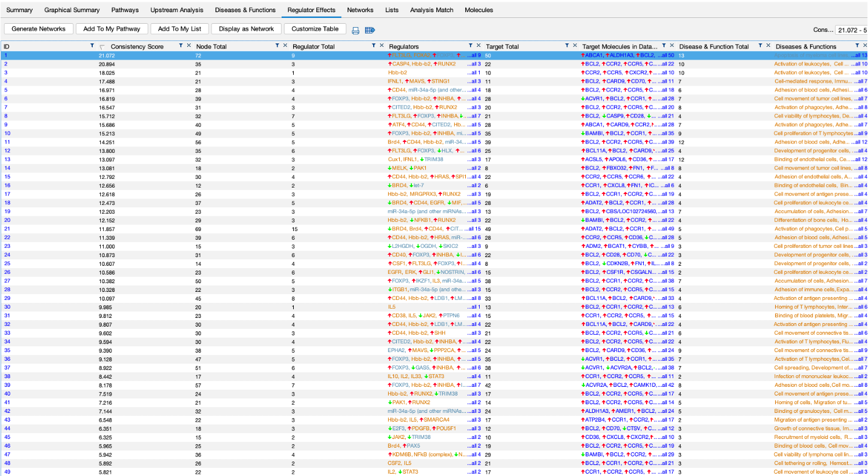Image resolution: width=868 pixels, height=476 pixels.
Task: Open the row ID 2 link
Action: (6, 64)
